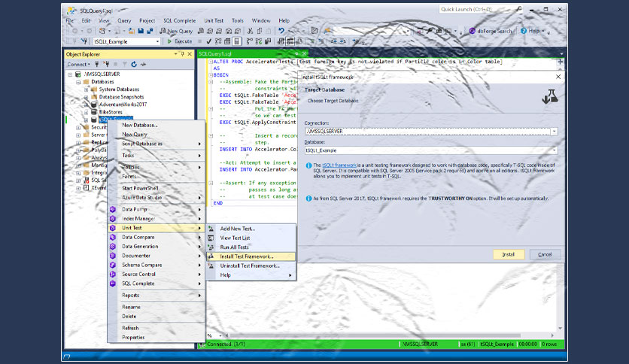Click the Documenter purple icon
Image resolution: width=629 pixels, height=364 pixels.
113,256
